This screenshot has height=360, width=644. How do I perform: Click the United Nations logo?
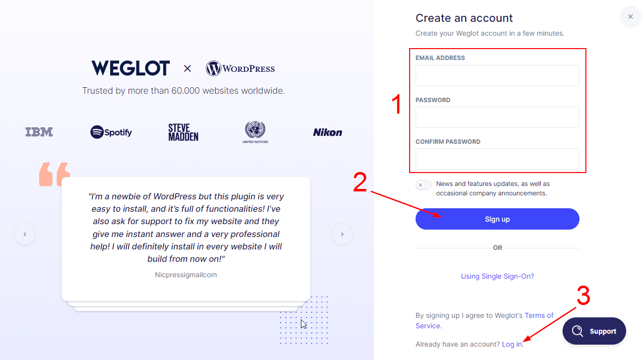[255, 132]
